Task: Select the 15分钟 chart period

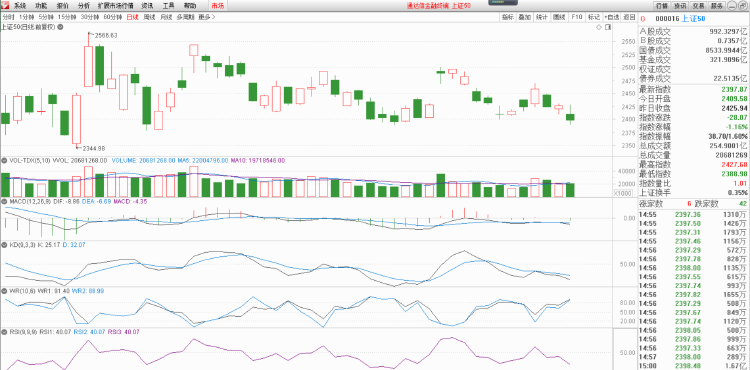Action: (x=66, y=17)
